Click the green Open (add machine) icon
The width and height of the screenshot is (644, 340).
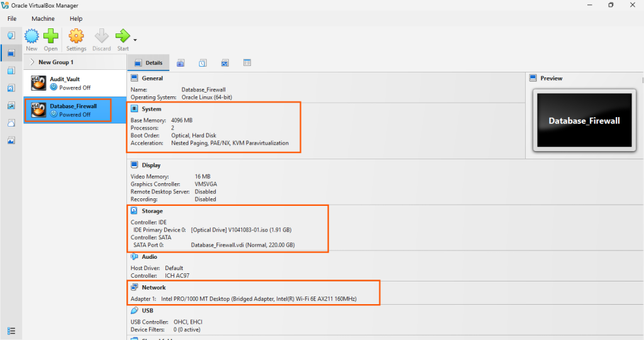(51, 36)
